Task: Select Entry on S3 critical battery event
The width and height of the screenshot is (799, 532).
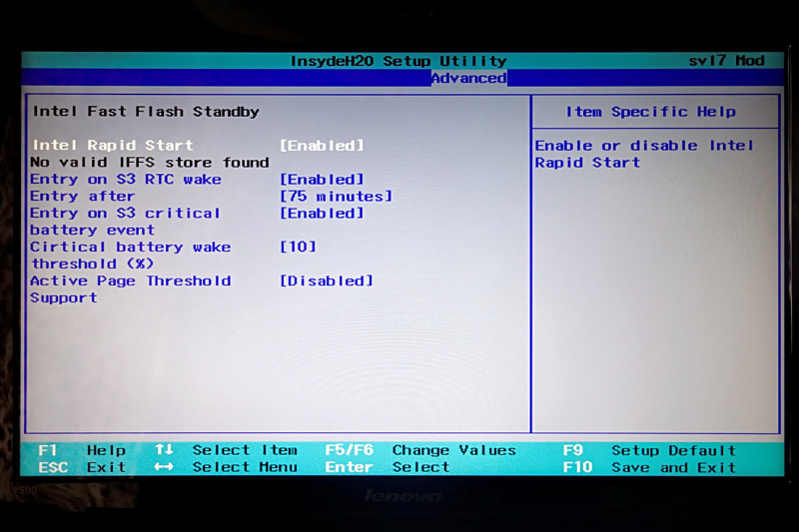Action: 125,222
